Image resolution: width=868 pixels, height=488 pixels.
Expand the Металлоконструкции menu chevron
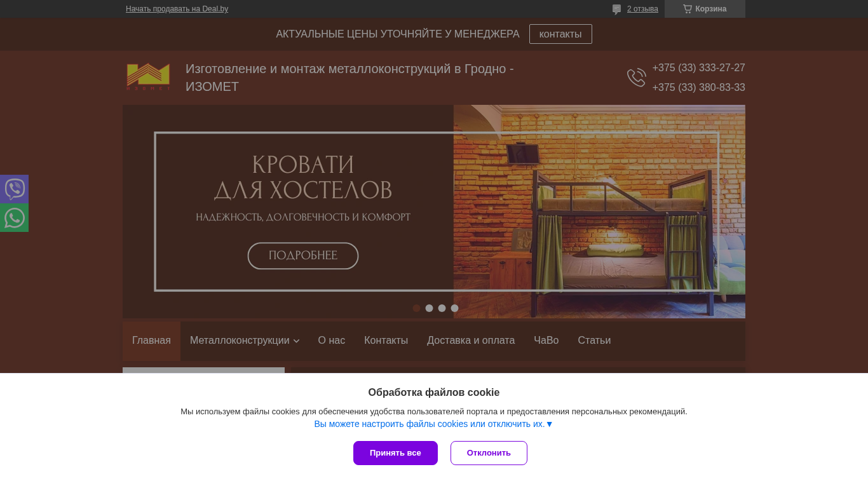click(x=296, y=341)
